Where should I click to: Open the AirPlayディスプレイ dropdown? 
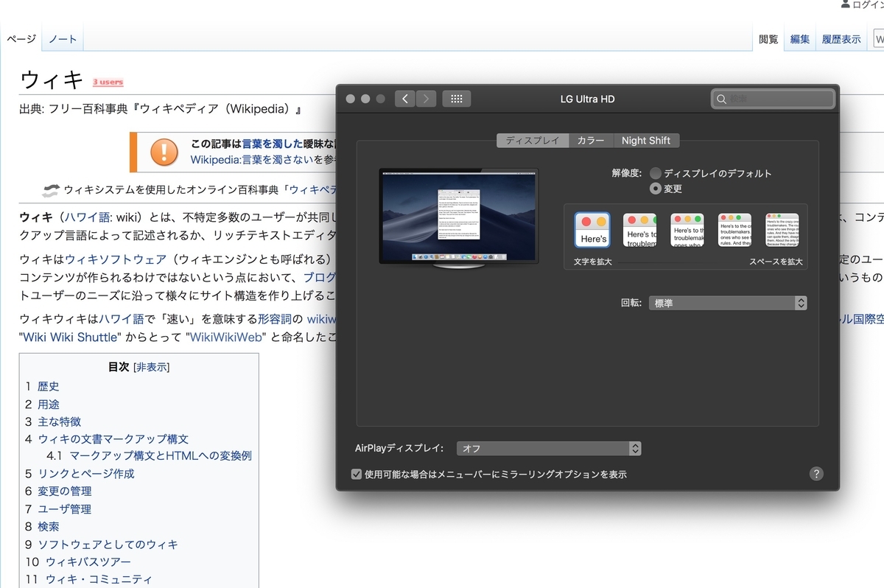point(549,448)
